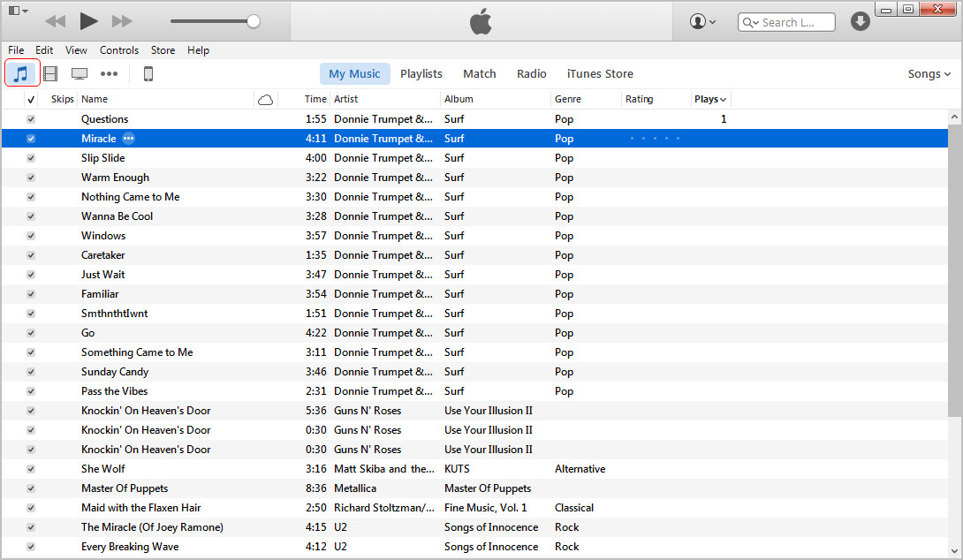Viewport: 963px width, 560px height.
Task: Sort by the Genre column header
Action: [568, 99]
